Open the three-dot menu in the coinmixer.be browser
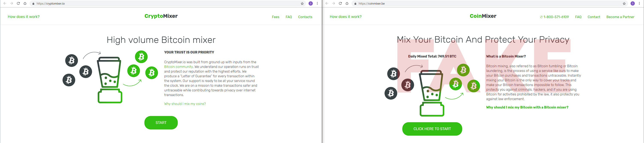 tap(639, 3)
